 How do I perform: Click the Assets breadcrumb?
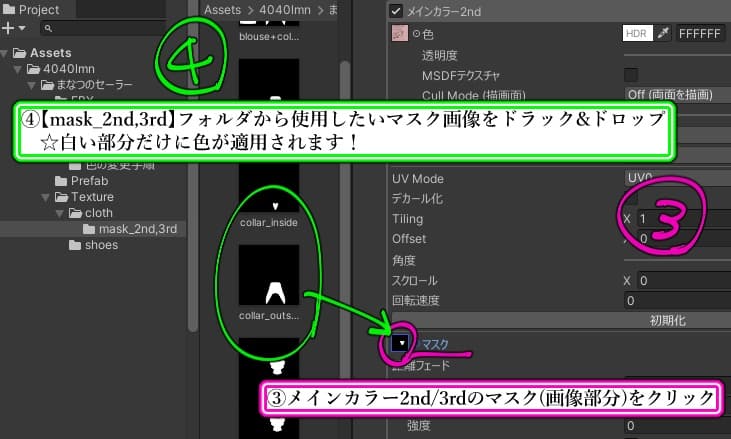(222, 10)
